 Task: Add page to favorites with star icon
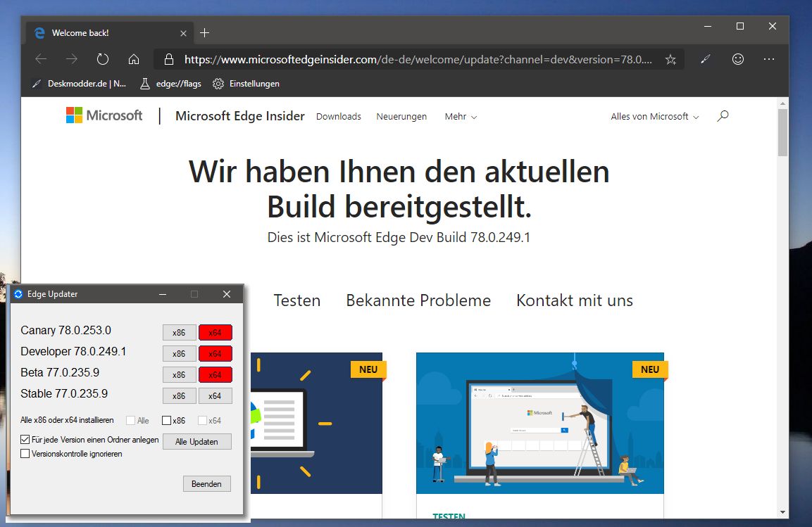(670, 60)
